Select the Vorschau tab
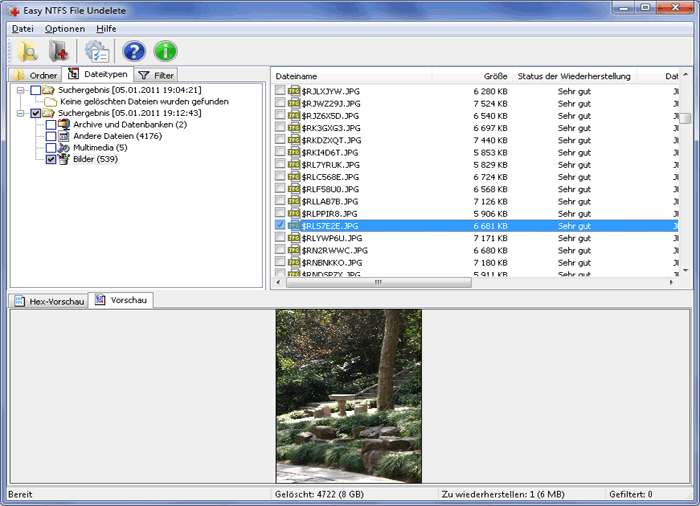 [x=121, y=300]
